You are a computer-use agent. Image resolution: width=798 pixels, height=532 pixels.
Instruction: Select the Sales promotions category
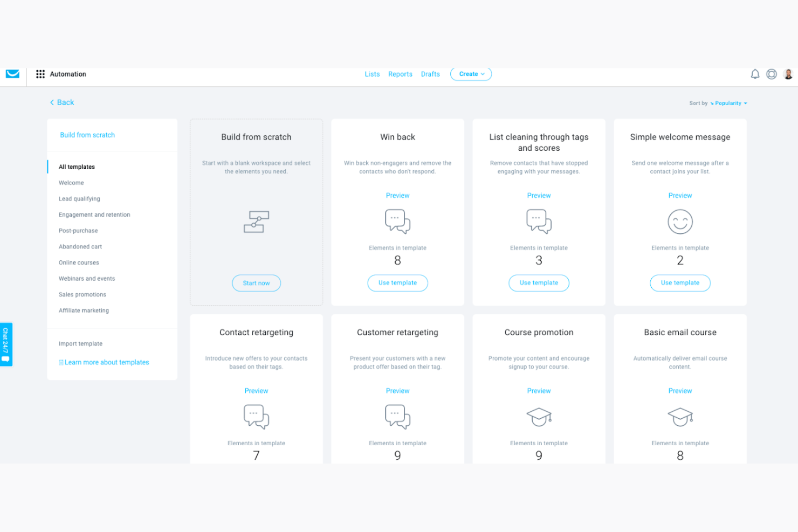coord(82,295)
